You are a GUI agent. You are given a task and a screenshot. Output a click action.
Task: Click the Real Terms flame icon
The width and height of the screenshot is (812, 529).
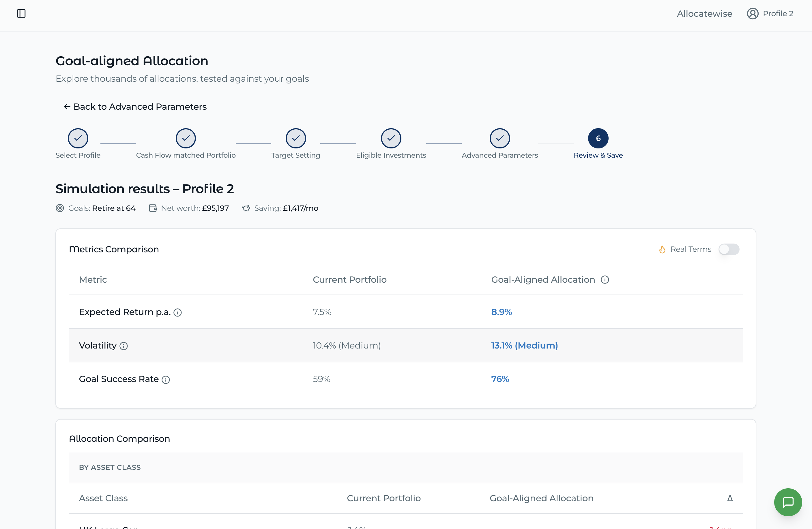click(662, 249)
